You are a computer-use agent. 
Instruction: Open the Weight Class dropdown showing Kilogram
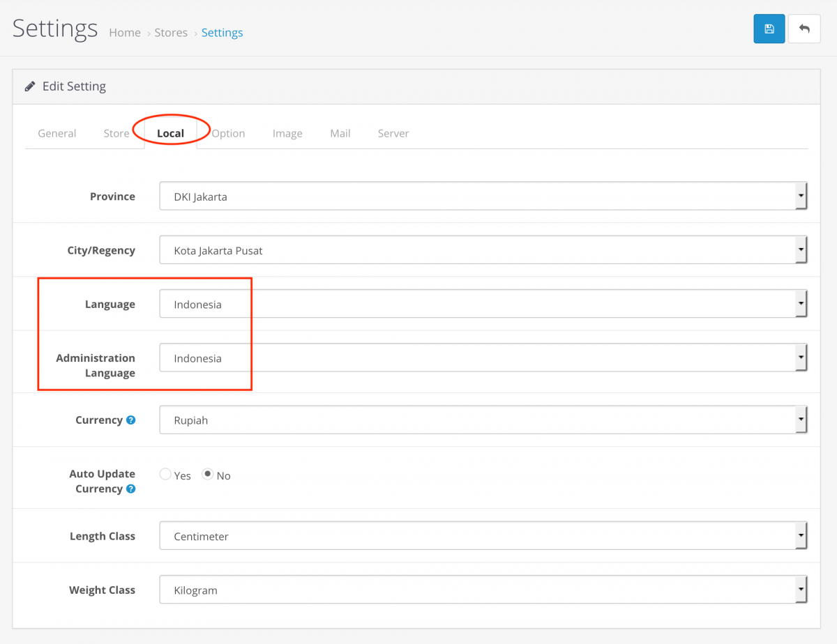tap(483, 590)
